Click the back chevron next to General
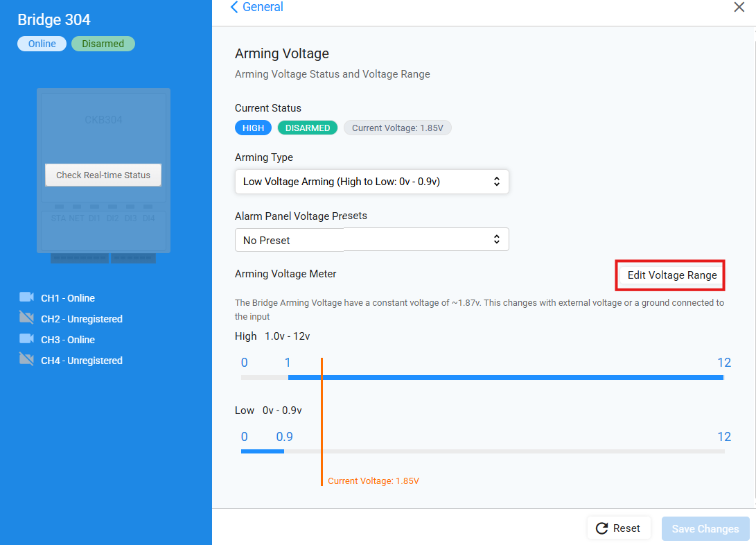This screenshot has height=545, width=756. [x=234, y=7]
